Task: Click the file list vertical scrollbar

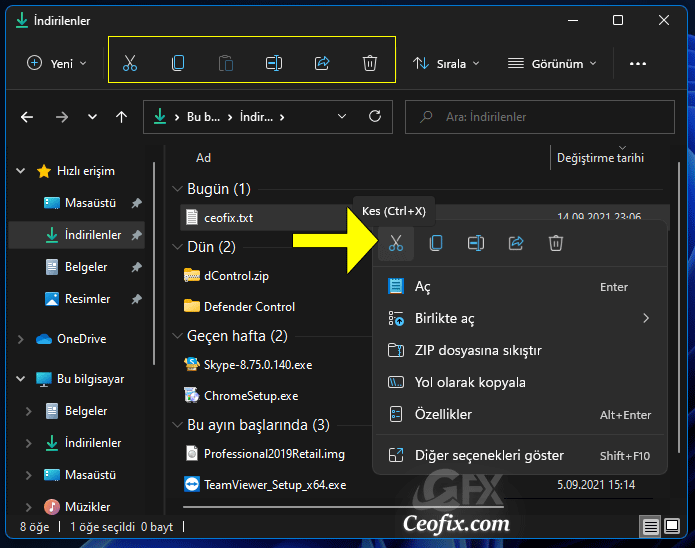Action: (679, 307)
